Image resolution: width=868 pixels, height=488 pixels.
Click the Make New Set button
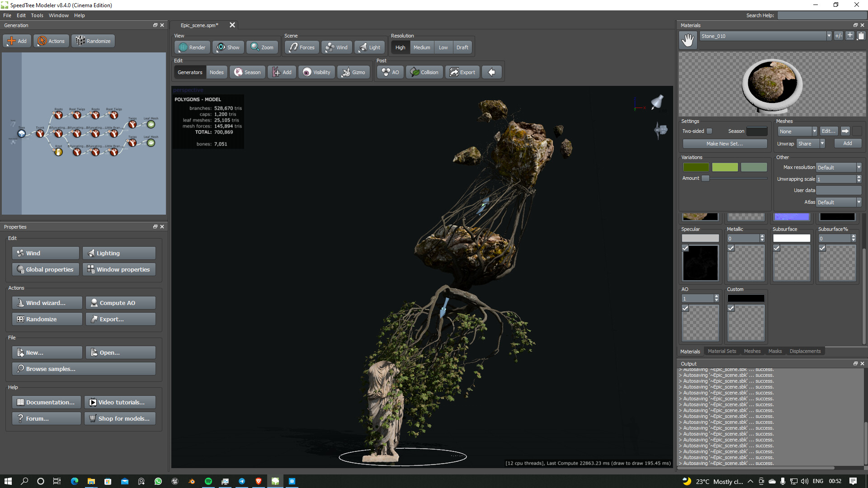(724, 143)
